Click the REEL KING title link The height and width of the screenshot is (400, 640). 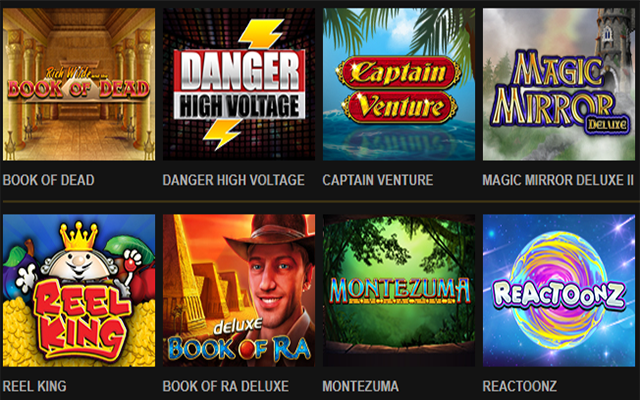(x=35, y=386)
